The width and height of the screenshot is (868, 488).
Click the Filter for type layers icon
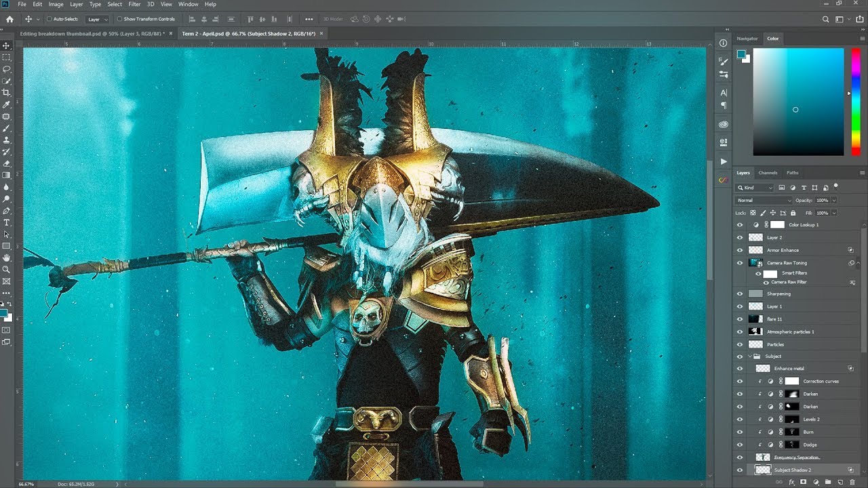coord(804,188)
